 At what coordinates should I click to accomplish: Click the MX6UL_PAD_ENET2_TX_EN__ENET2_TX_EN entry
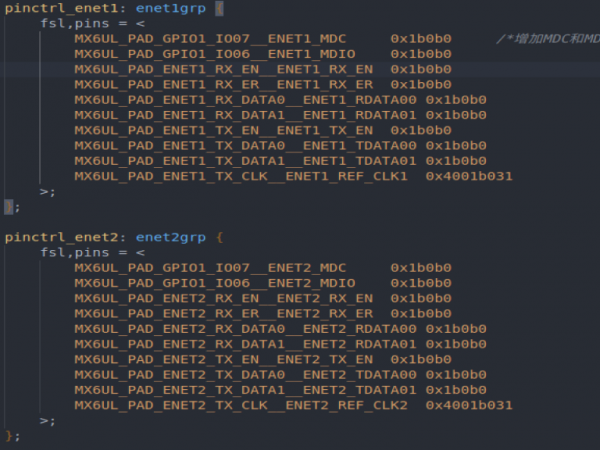[x=224, y=359]
